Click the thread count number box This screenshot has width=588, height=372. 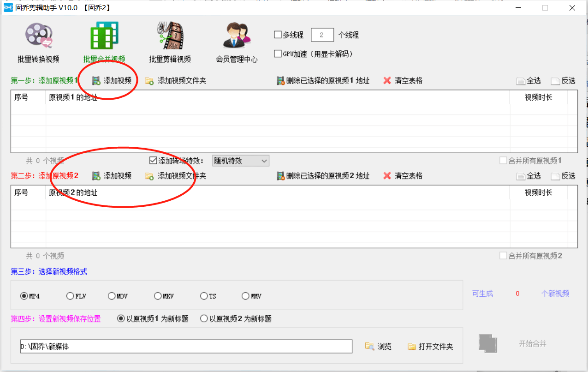(322, 35)
